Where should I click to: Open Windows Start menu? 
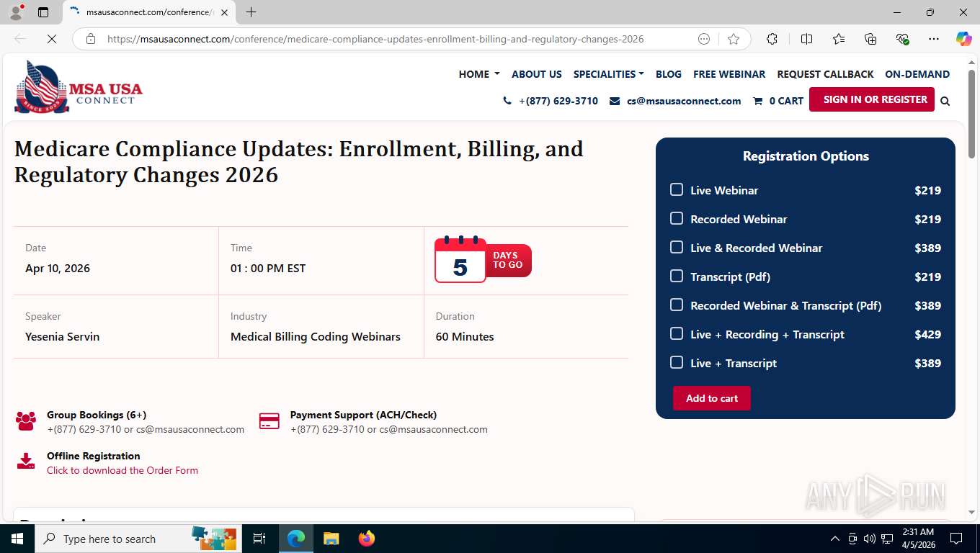pos(17,539)
